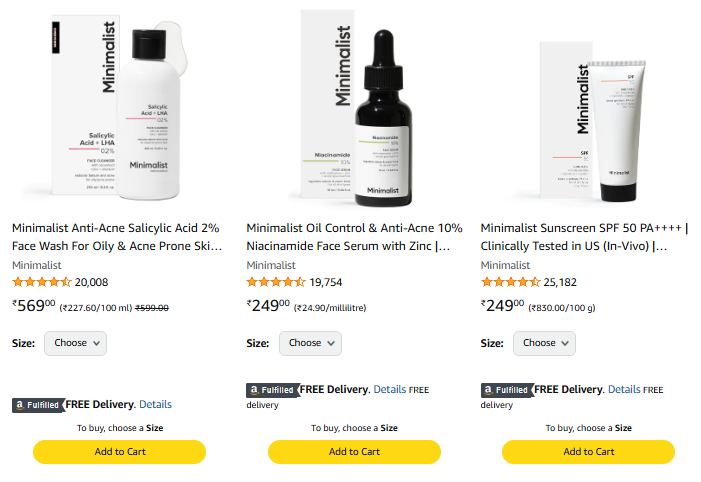
Task: Open delivery Details link for Face Wash
Action: click(x=155, y=405)
